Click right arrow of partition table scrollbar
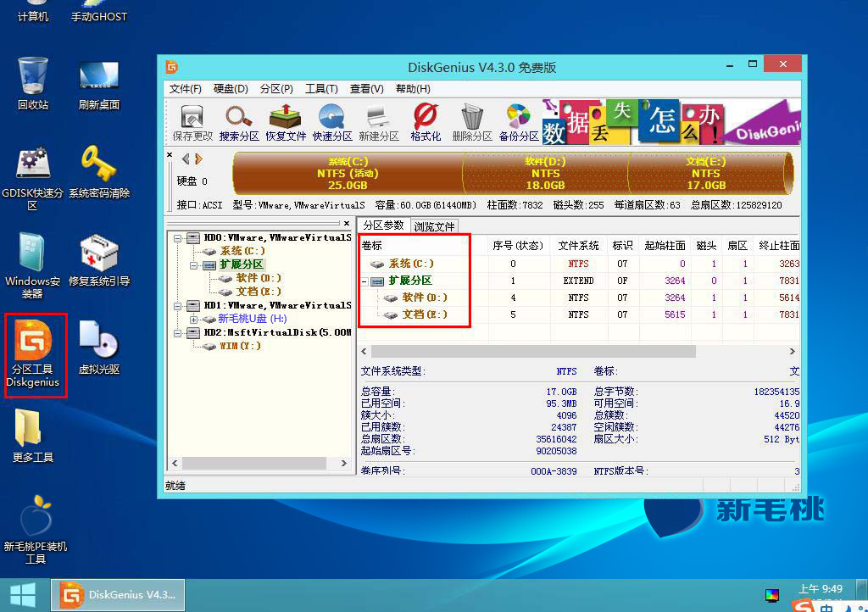The image size is (868, 612). click(x=793, y=352)
